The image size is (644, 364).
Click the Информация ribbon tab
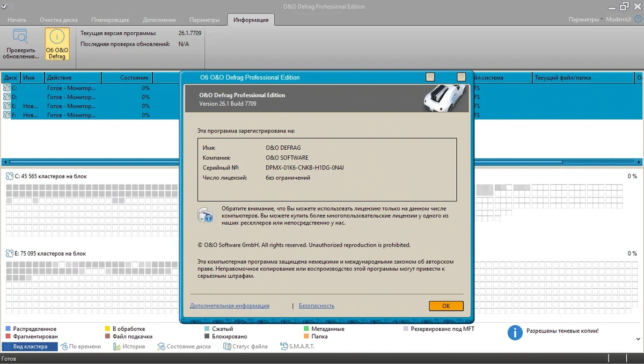coord(251,20)
